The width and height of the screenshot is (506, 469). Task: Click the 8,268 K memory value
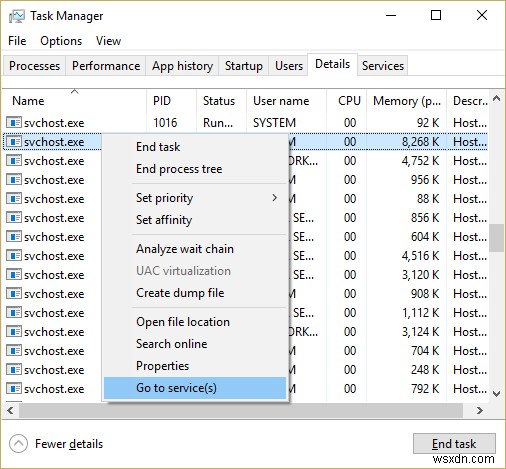click(x=420, y=142)
